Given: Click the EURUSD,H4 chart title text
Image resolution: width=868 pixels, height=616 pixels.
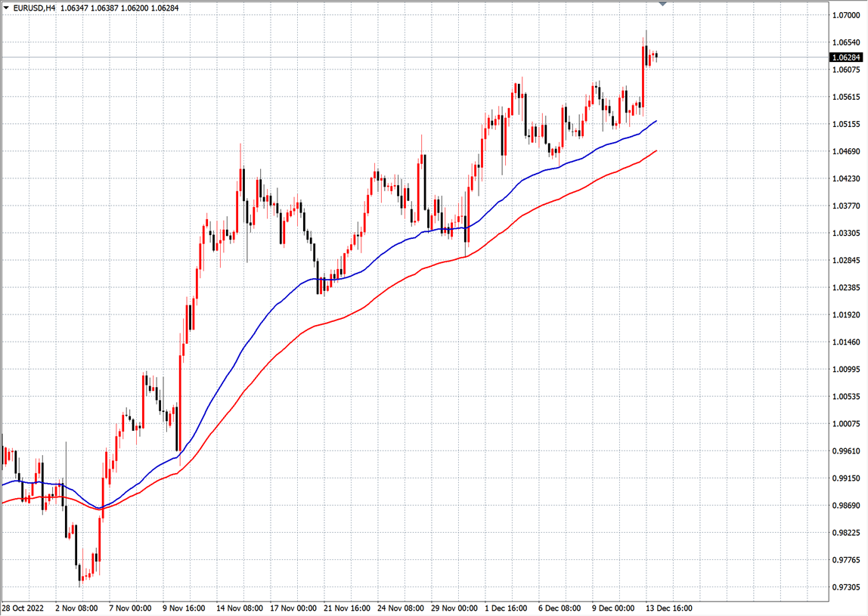Looking at the screenshot, I should point(33,7).
